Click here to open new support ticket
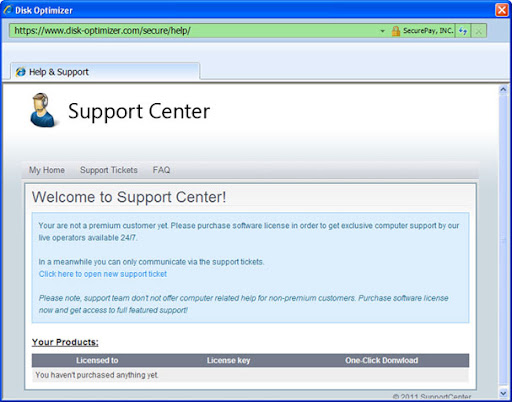 click(103, 274)
